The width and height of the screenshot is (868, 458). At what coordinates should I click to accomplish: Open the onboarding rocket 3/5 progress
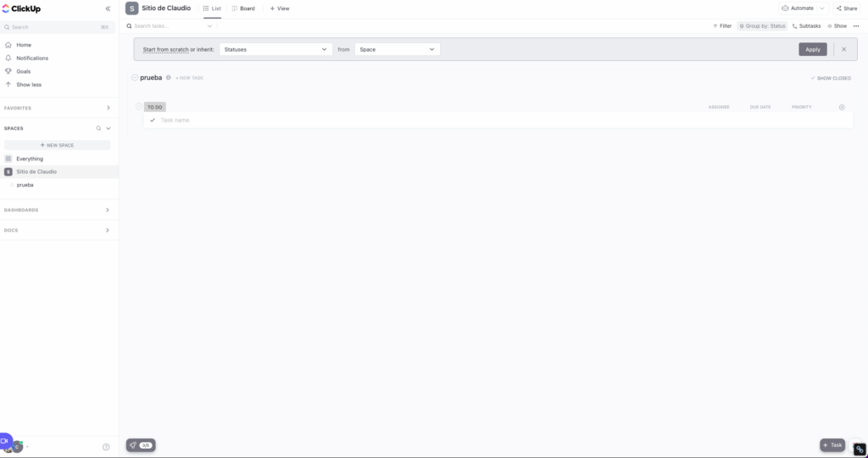tap(141, 445)
